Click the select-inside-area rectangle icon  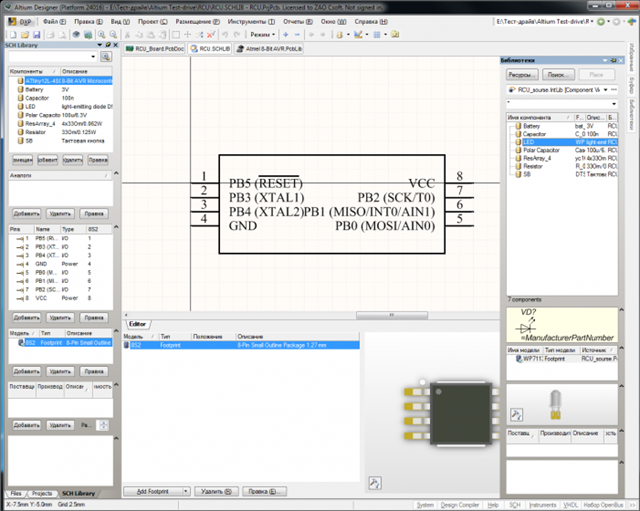[x=176, y=35]
